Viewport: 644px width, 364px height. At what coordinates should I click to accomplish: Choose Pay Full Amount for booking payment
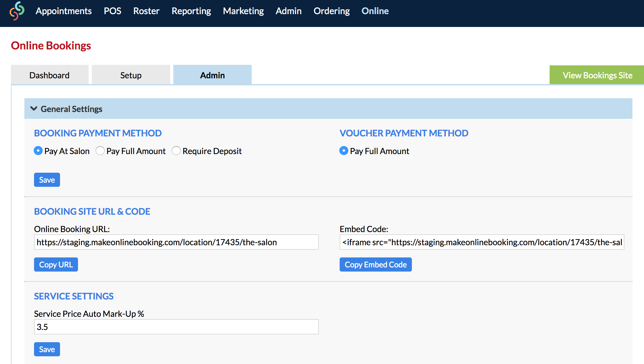tap(100, 151)
